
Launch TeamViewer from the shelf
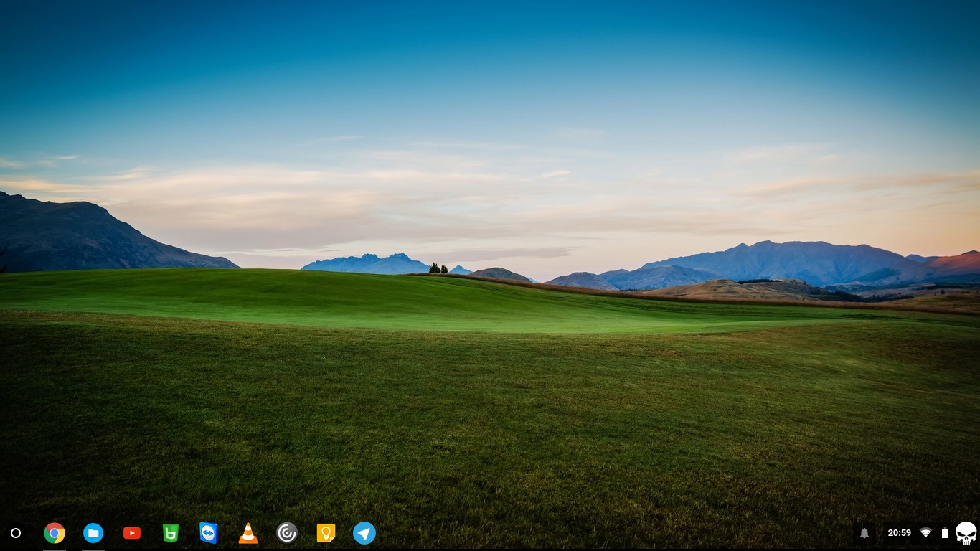pos(209,533)
